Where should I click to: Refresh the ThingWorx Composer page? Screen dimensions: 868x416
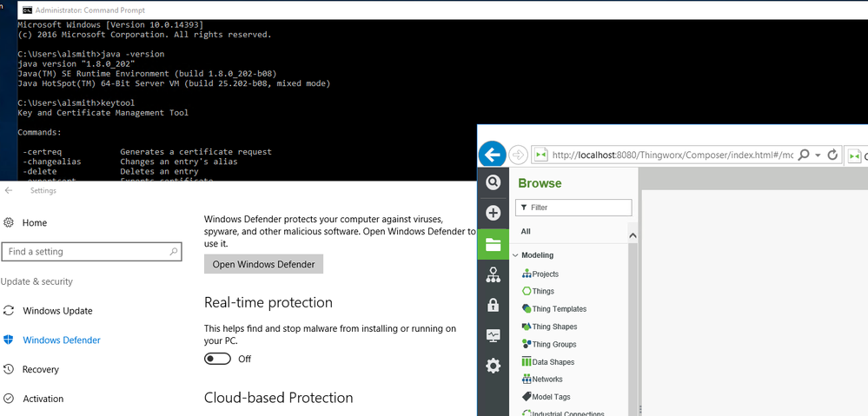pos(832,155)
